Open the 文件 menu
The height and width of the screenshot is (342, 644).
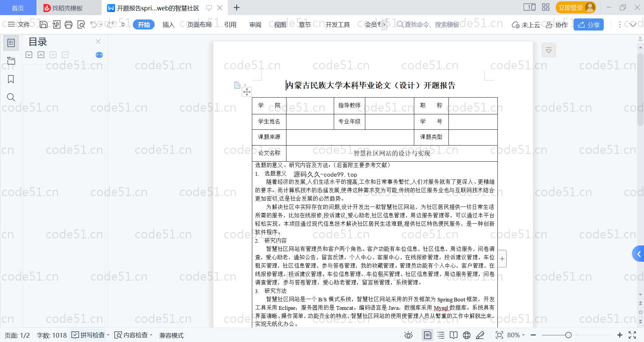tap(19, 24)
